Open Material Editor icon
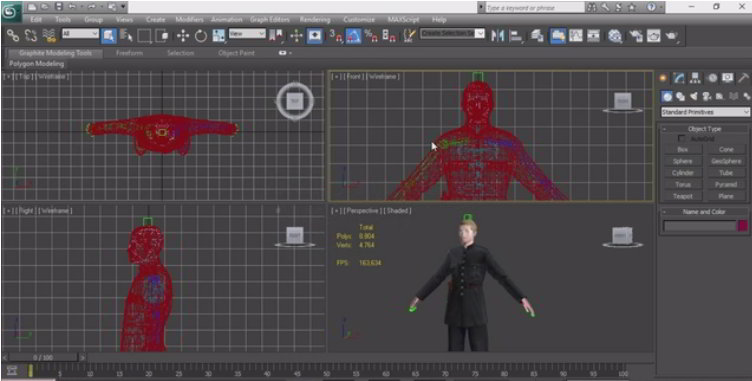This screenshot has width=752, height=381. coord(615,36)
